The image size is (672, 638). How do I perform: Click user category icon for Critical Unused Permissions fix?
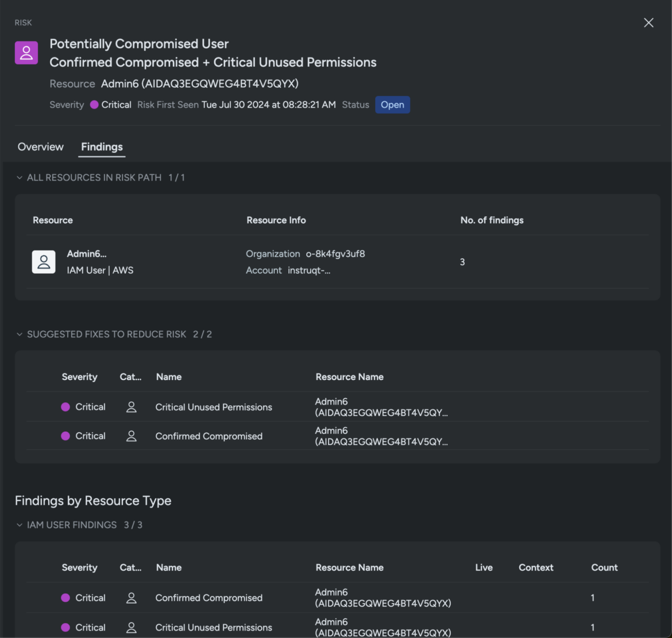click(x=132, y=407)
